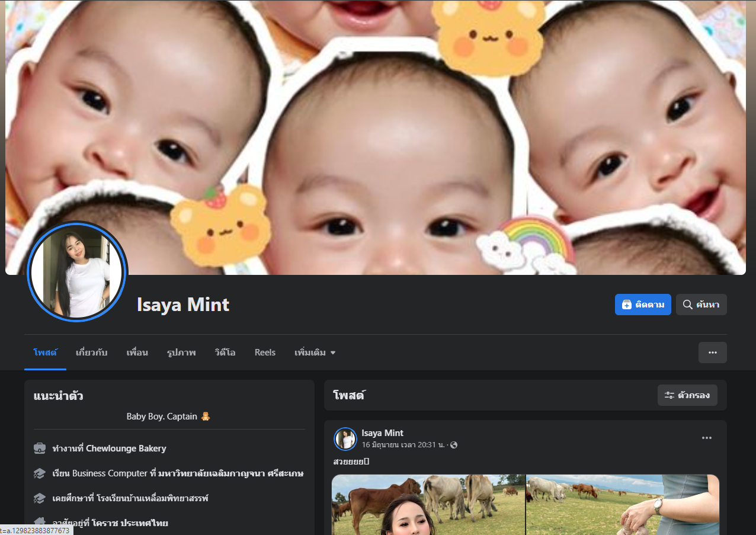756x535 pixels.
Task: Switch to the โพสต์ tab
Action: coord(45,353)
